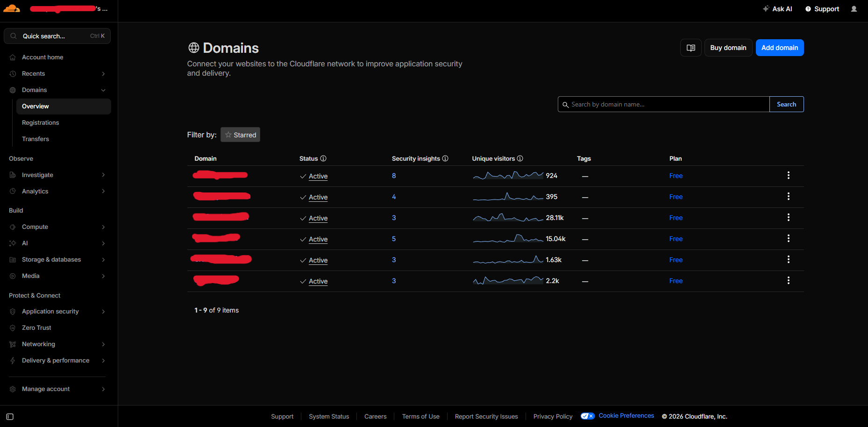This screenshot has height=427, width=868.
Task: Click the Ask AI sparkle button
Action: (777, 9)
